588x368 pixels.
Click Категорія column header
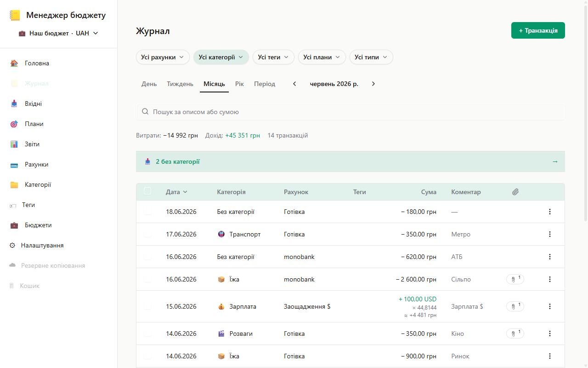pos(231,192)
